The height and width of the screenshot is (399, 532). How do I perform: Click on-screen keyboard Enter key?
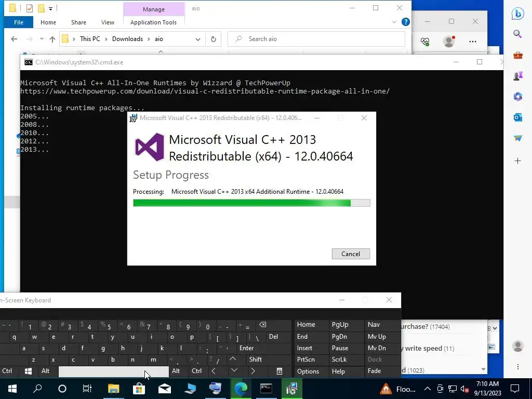[246, 348]
